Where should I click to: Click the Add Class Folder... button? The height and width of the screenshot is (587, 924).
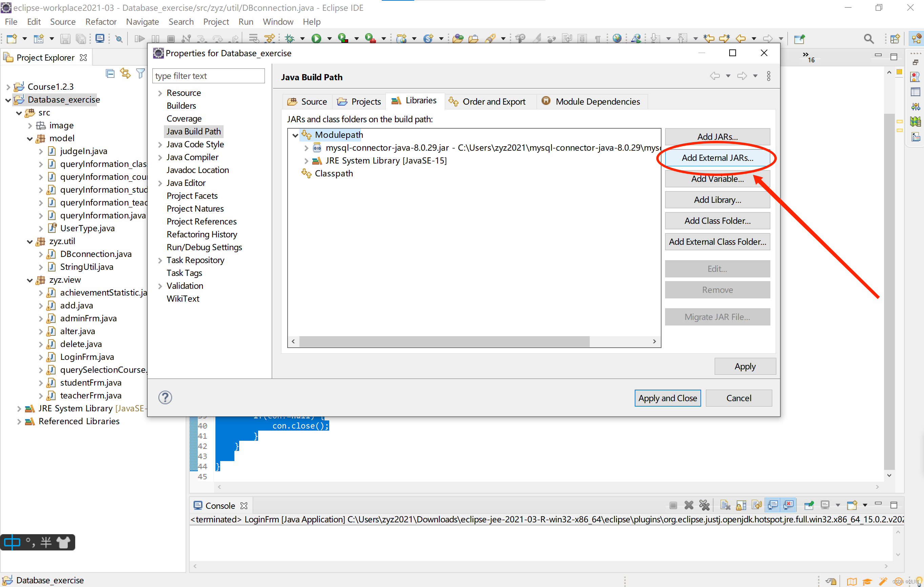pos(717,221)
